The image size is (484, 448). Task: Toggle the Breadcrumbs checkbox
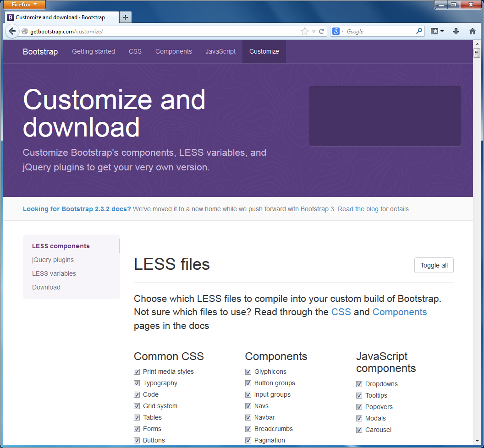[x=248, y=429]
